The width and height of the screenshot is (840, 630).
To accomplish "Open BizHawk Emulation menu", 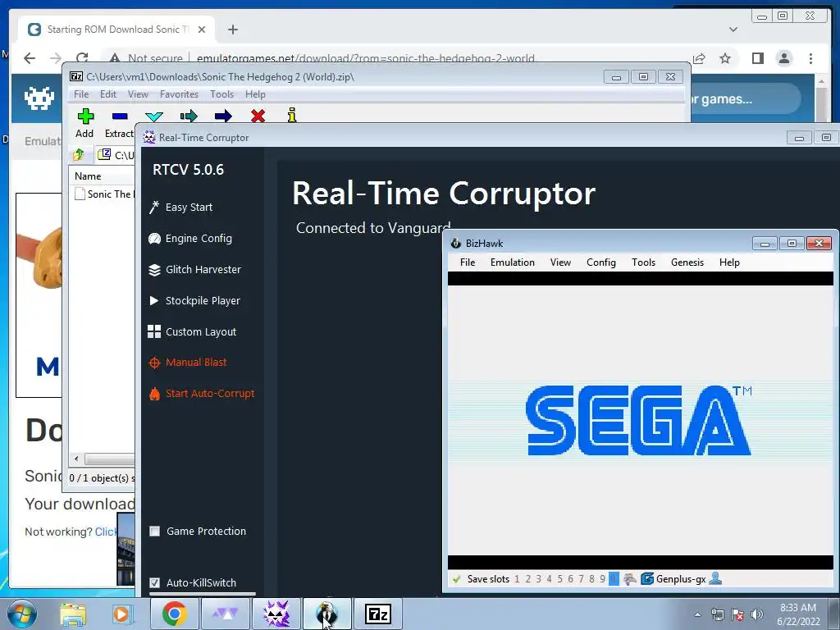I will (x=512, y=262).
